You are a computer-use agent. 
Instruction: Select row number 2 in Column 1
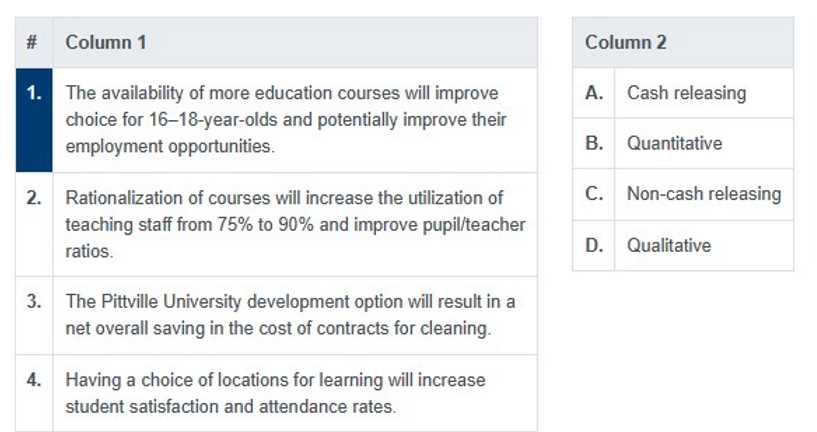click(x=34, y=198)
